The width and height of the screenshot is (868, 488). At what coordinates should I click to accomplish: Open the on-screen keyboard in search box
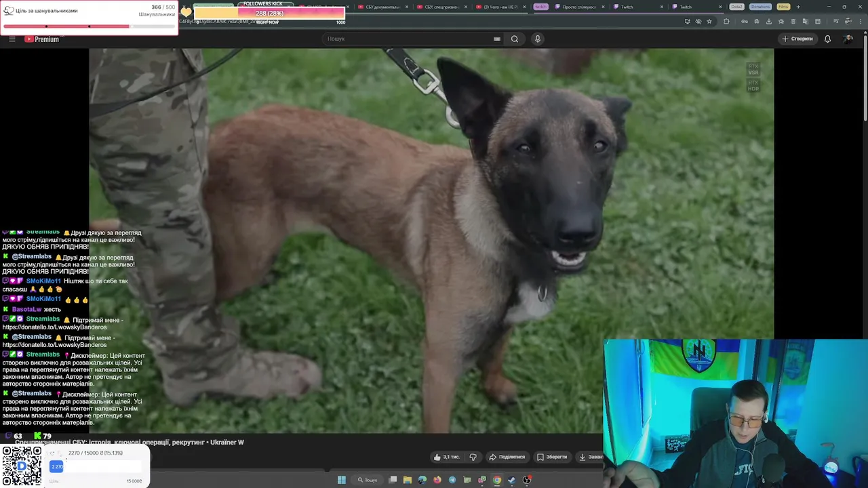(497, 39)
